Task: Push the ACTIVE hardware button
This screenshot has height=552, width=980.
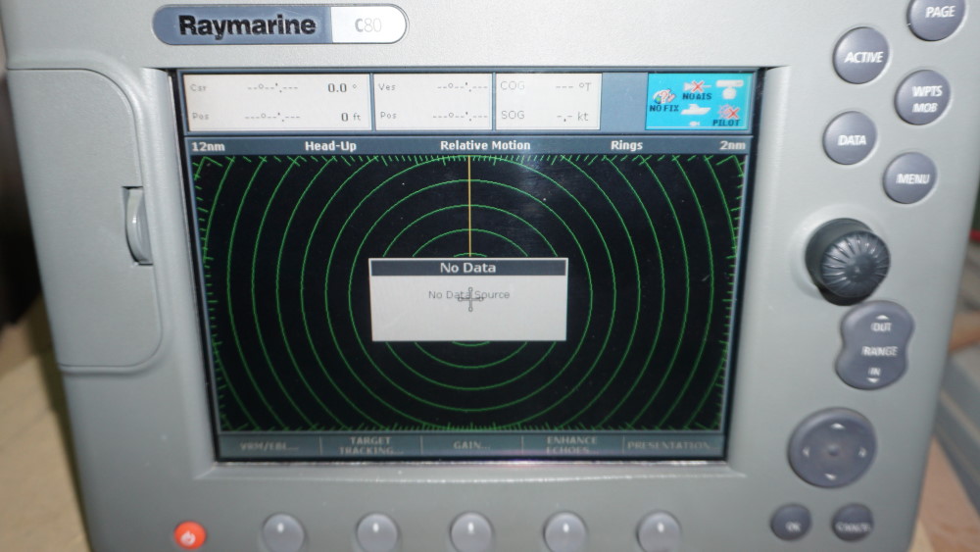Action: coord(862,57)
